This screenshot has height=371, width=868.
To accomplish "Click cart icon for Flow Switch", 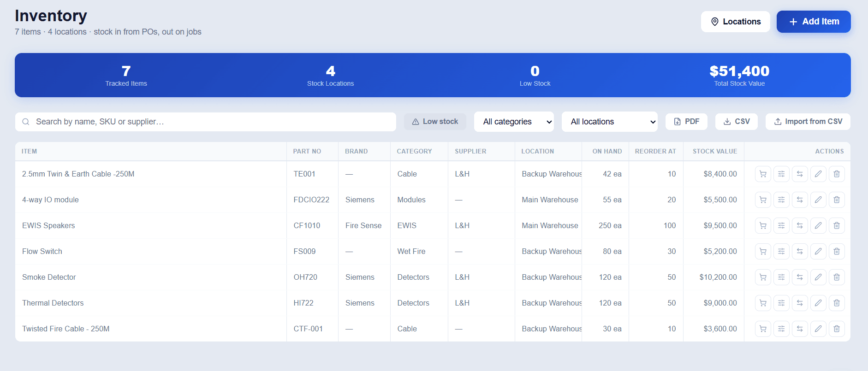I will tap(763, 251).
